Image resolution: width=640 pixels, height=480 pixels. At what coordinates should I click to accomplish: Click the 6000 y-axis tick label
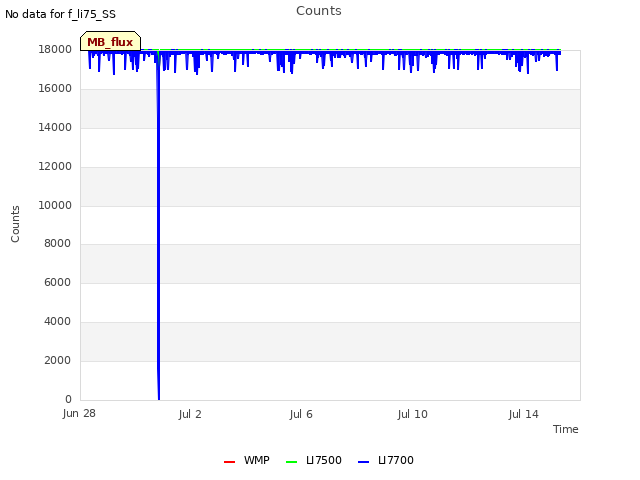(x=58, y=282)
